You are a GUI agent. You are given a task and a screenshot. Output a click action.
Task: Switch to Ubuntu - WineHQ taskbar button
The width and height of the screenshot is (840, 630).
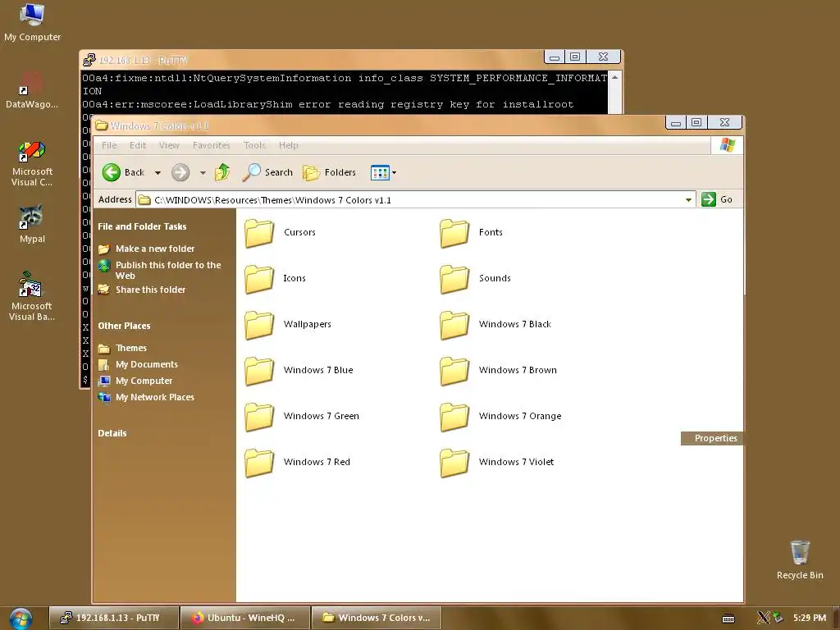click(x=245, y=618)
